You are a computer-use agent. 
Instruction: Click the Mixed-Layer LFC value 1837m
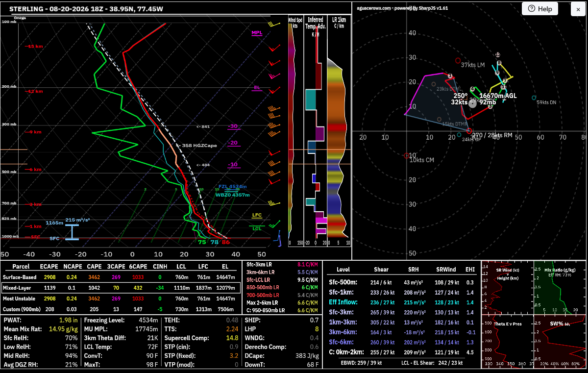(x=202, y=288)
